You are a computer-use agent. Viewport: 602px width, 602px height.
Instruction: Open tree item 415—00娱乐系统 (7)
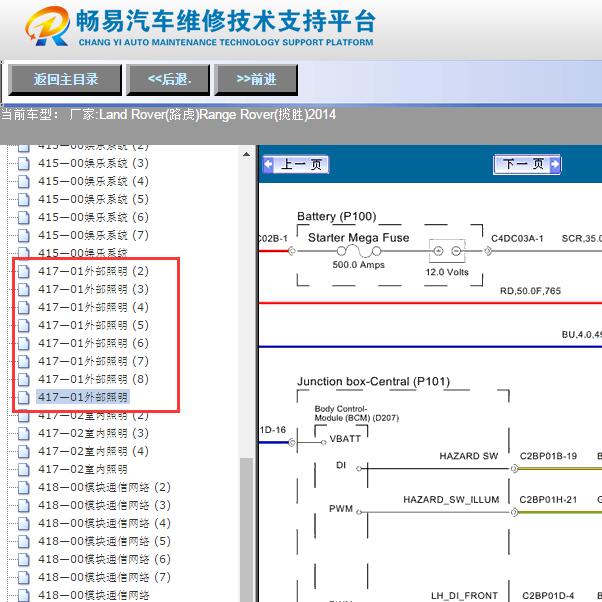pos(93,235)
